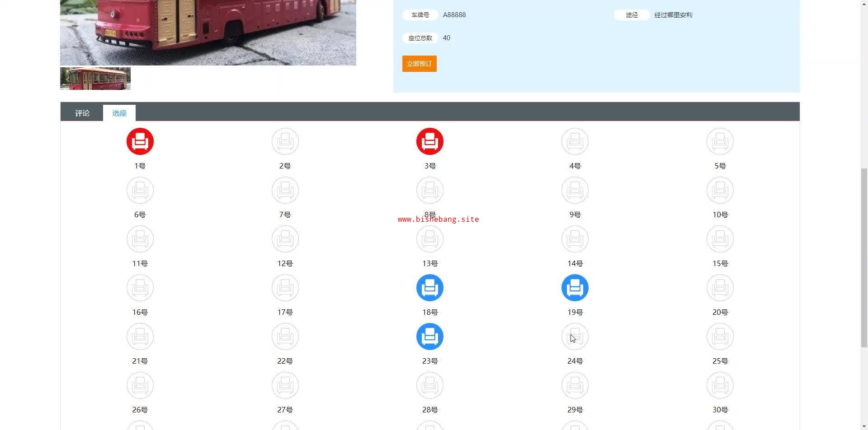The image size is (868, 430).
Task: Choose seat 25号 icon
Action: point(720,337)
